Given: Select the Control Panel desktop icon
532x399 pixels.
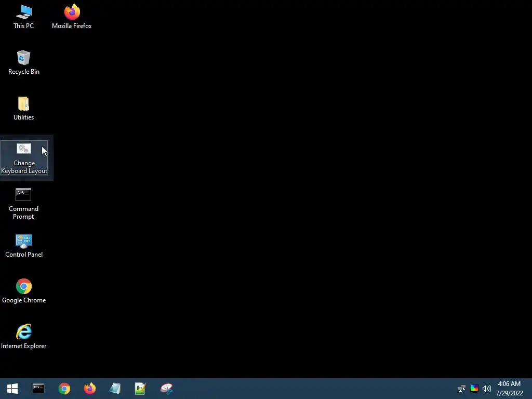Looking at the screenshot, I should 24,246.
